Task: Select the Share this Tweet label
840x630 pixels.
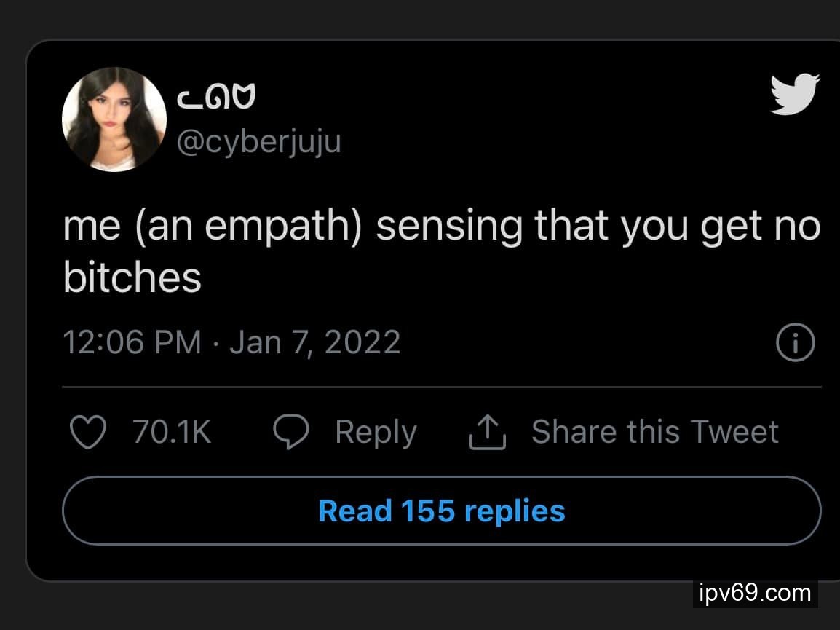Action: pyautogui.click(x=654, y=432)
